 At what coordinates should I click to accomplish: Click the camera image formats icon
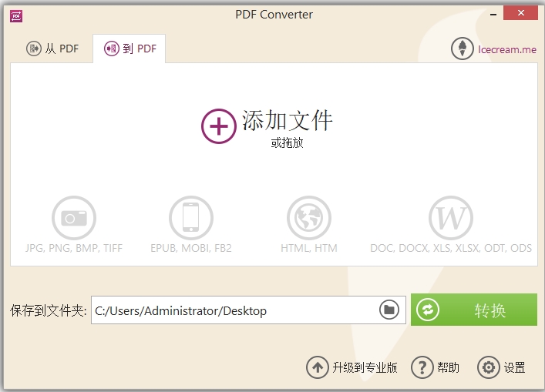click(74, 218)
